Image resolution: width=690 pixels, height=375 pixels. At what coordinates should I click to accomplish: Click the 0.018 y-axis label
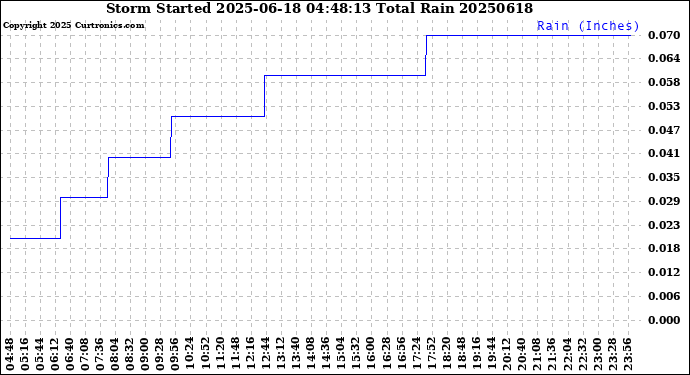(664, 248)
